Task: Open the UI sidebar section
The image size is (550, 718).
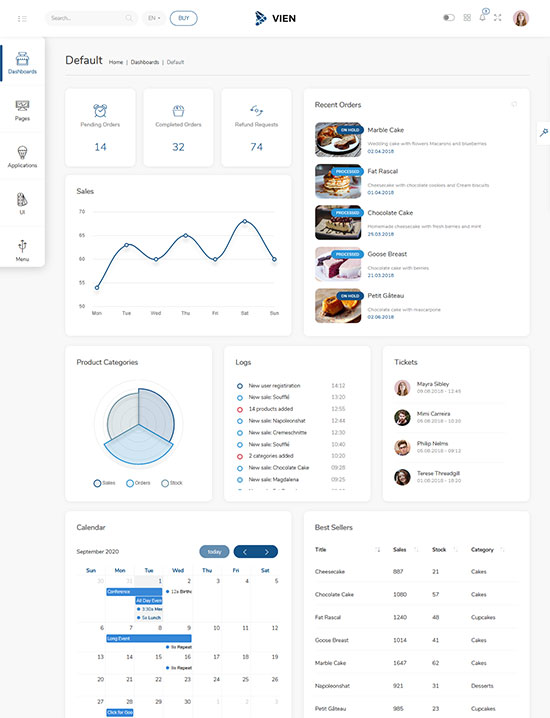Action: point(22,203)
